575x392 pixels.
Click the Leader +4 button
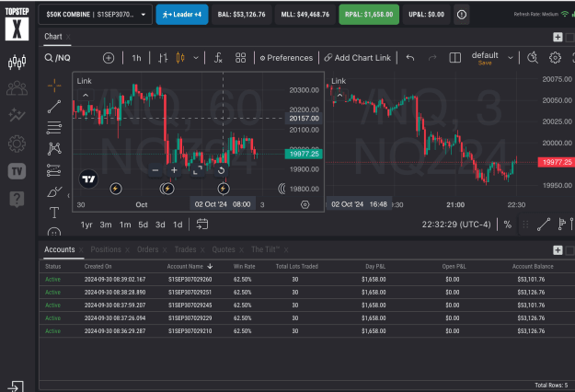point(182,15)
